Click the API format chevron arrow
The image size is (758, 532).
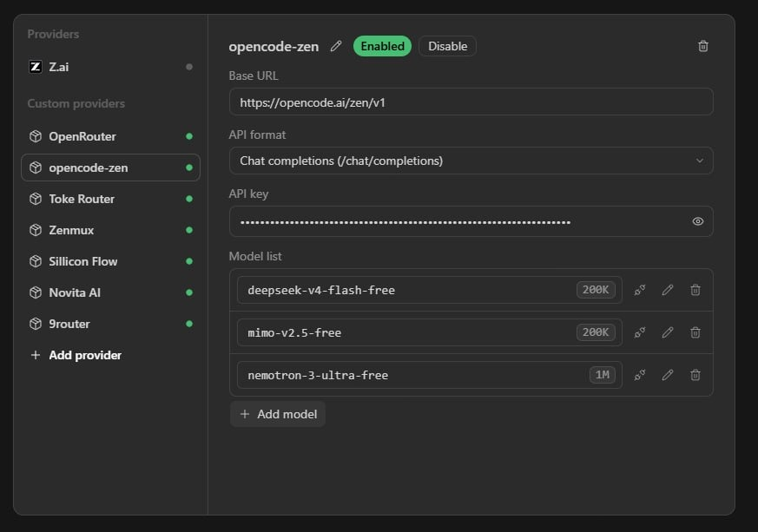pyautogui.click(x=700, y=161)
